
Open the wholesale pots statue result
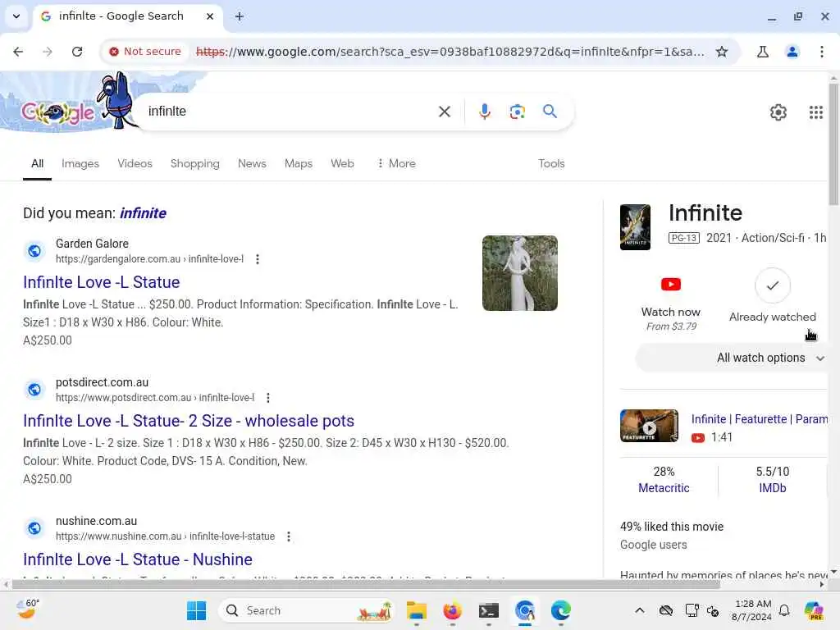coord(189,421)
